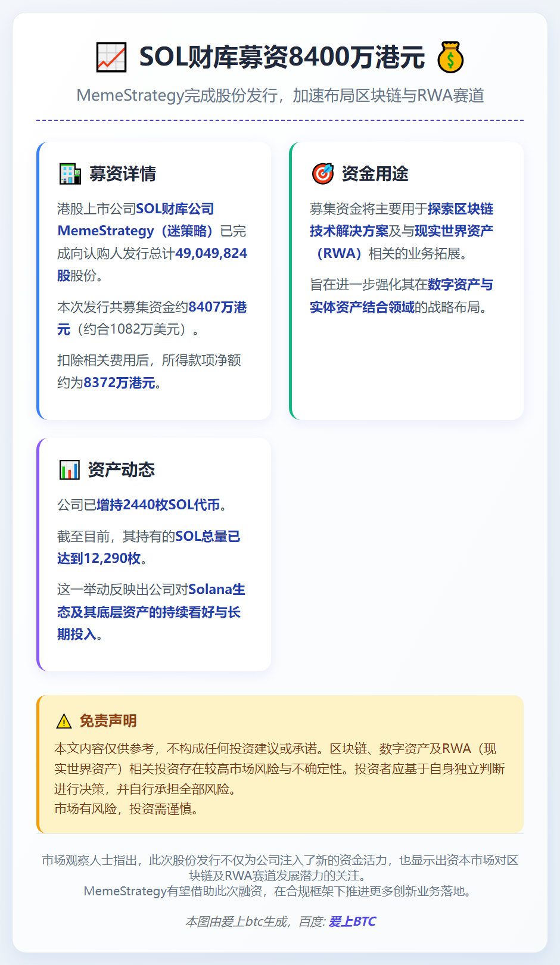
Task: Click the bold text 49,049,824
Action: point(211,253)
